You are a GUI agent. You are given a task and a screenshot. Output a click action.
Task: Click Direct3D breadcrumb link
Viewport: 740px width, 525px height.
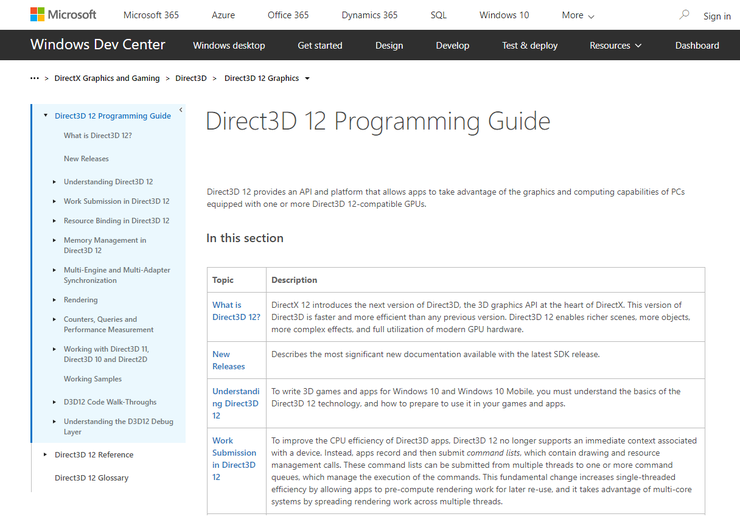[x=191, y=78]
